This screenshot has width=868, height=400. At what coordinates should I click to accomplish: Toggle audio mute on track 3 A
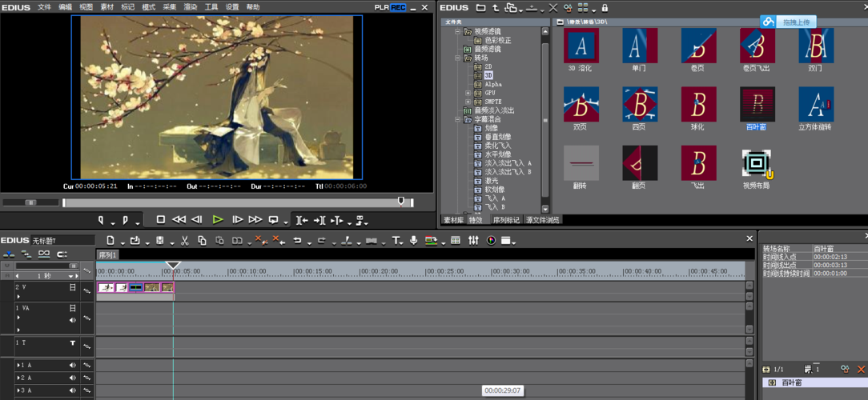(x=73, y=390)
